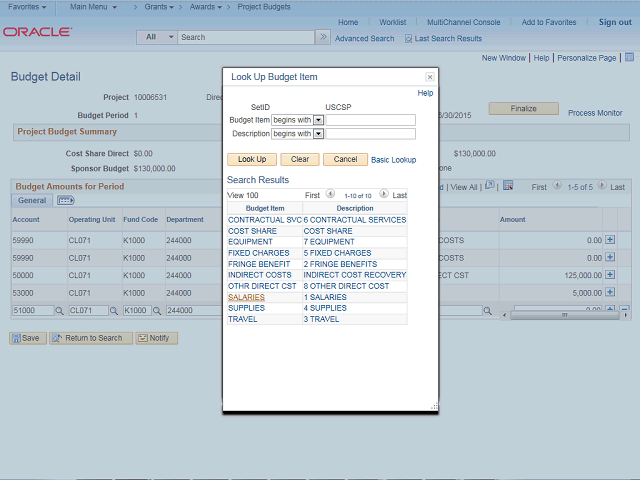Click the Basic Lookup link
The height and width of the screenshot is (480, 640).
393,159
